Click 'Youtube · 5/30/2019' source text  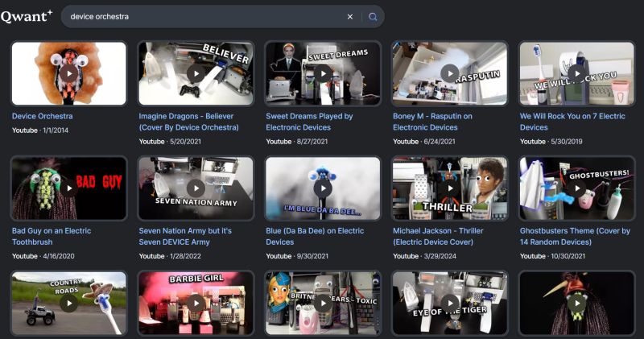pos(551,142)
